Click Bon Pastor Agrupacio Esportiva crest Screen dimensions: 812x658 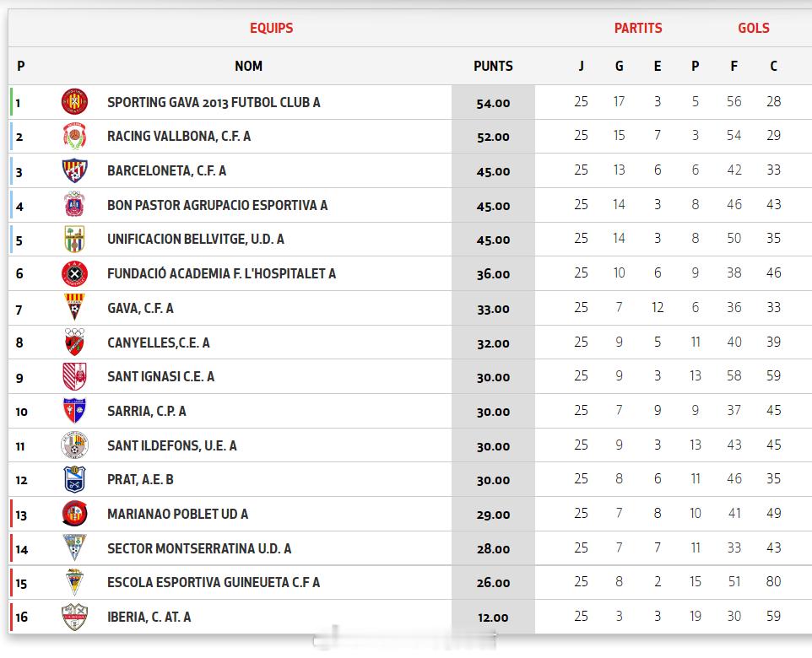click(x=74, y=205)
